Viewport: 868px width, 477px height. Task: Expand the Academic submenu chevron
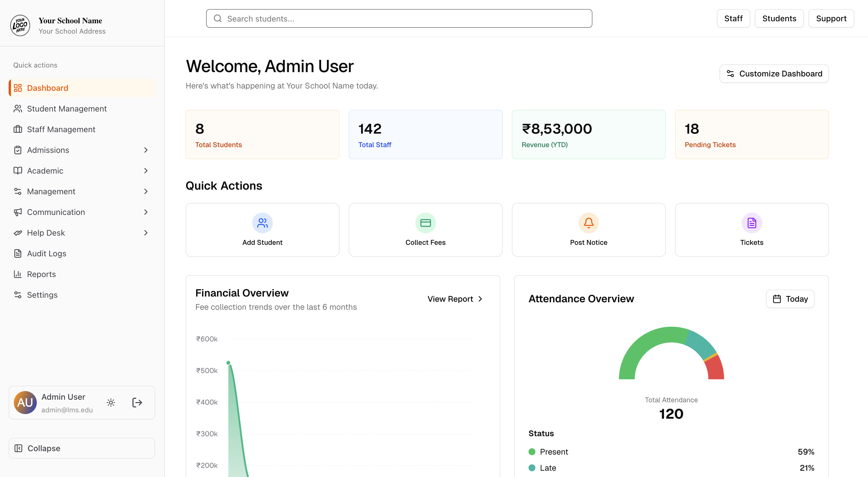tap(146, 171)
